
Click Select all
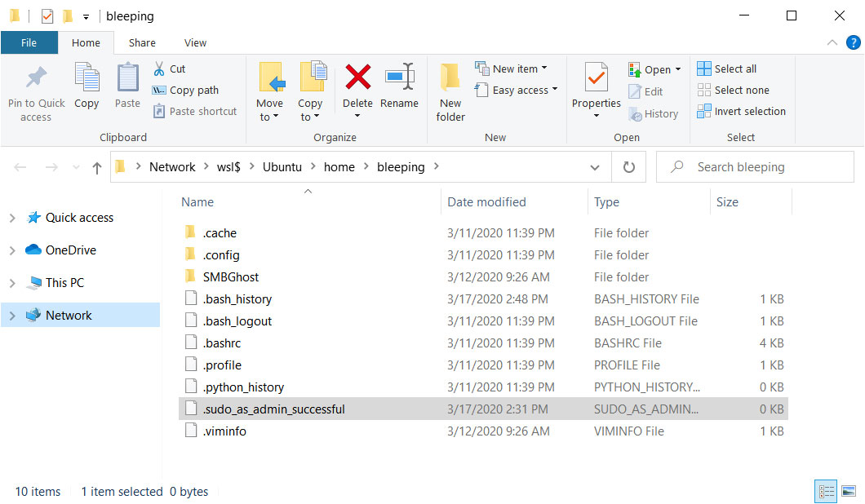point(727,69)
